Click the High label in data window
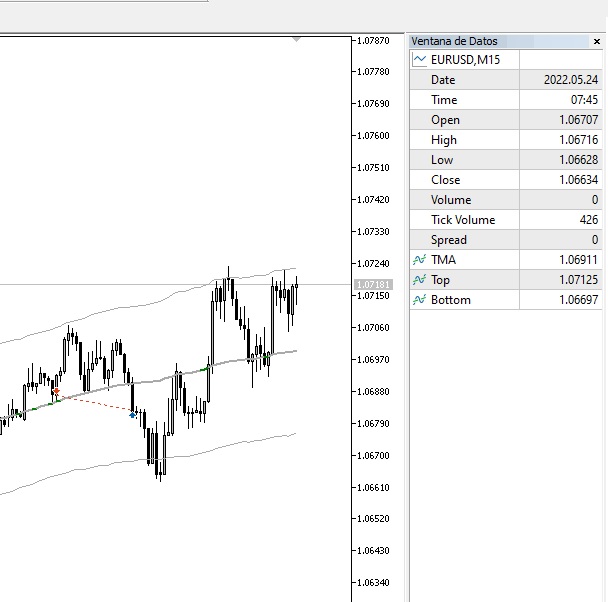Screen dimensions: 608x602 point(444,140)
